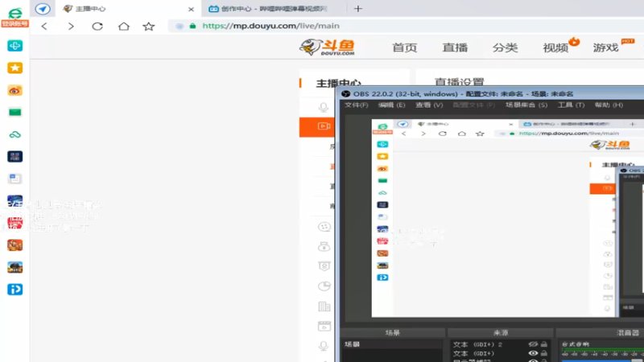Open OBS 工具(T) menu

point(571,105)
